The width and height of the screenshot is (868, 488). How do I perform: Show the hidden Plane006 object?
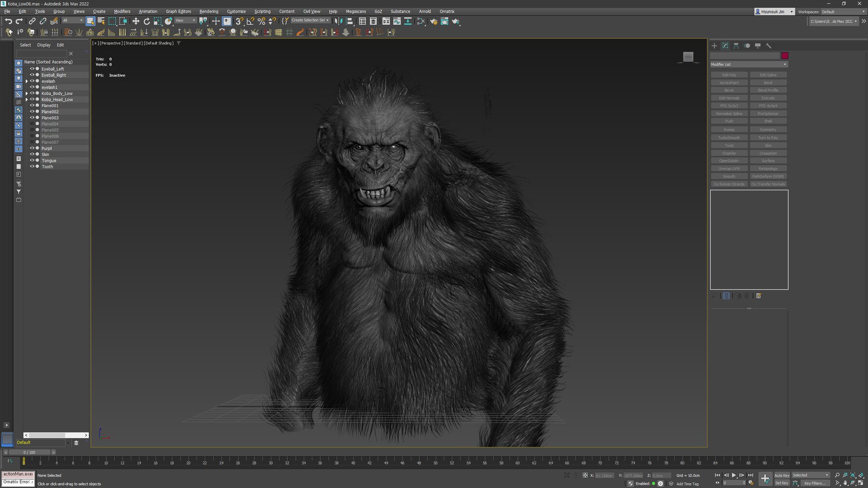[32, 136]
